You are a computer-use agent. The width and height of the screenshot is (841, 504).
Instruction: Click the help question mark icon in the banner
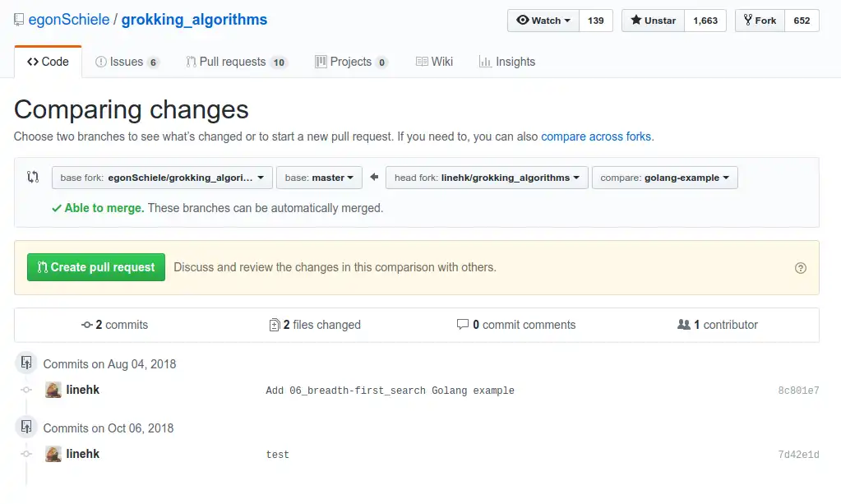801,267
